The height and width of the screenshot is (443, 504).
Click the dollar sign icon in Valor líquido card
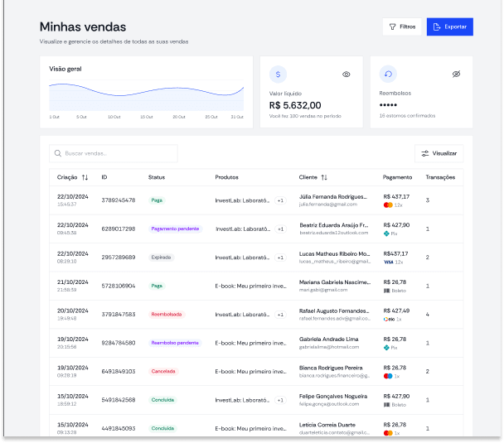pyautogui.click(x=278, y=74)
